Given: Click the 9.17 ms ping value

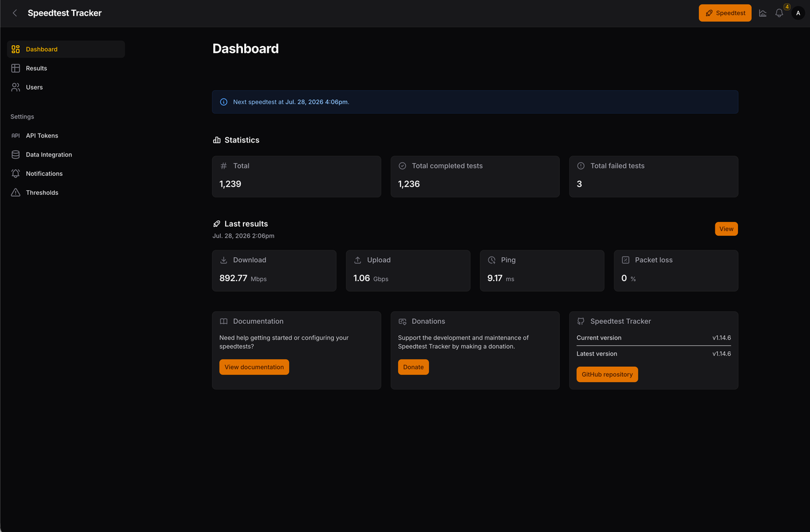Looking at the screenshot, I should pos(501,278).
